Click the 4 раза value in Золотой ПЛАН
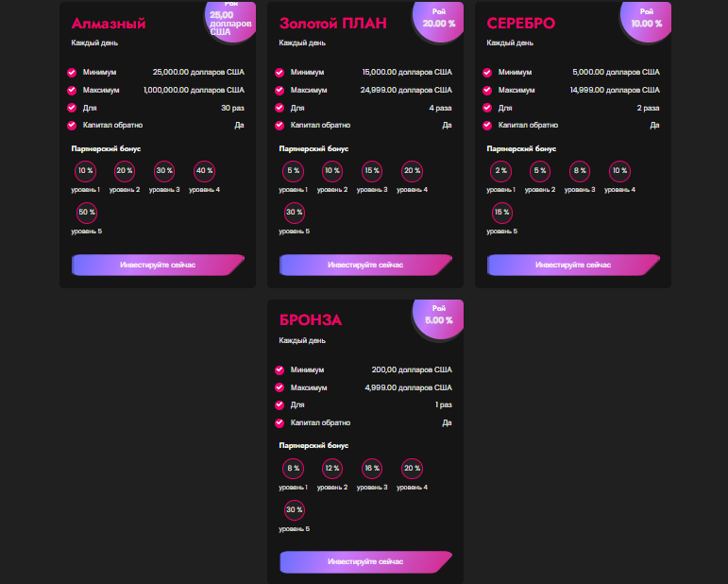 [x=441, y=108]
